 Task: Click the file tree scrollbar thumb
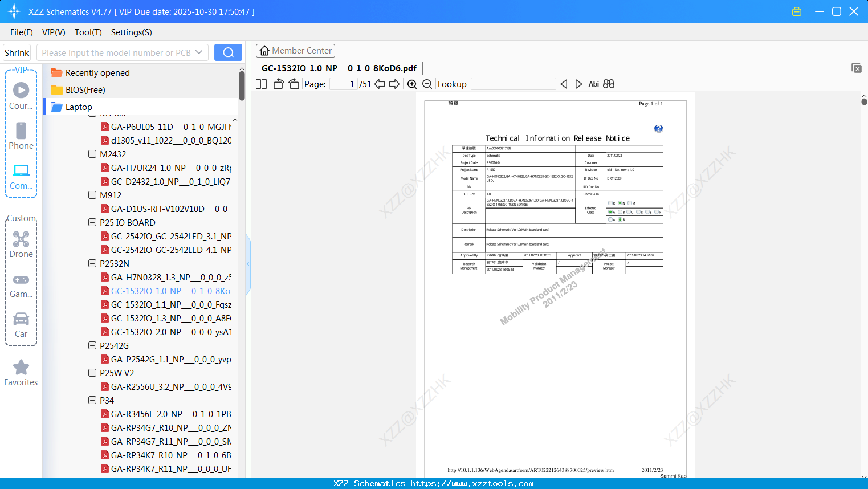pyautogui.click(x=242, y=85)
